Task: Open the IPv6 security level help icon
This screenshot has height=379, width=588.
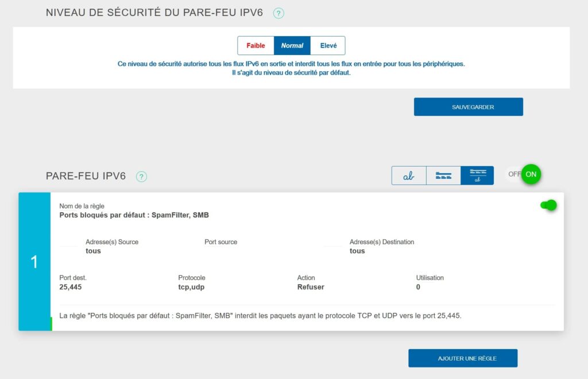Action: coord(278,13)
